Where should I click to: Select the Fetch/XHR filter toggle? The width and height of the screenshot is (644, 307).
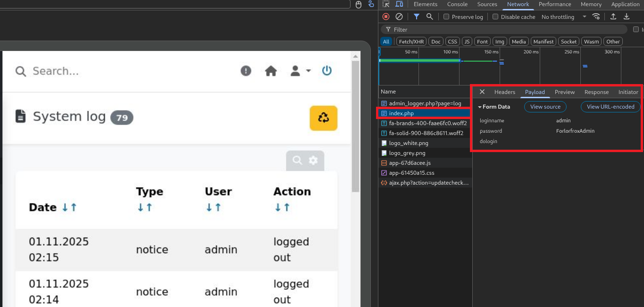coord(412,42)
